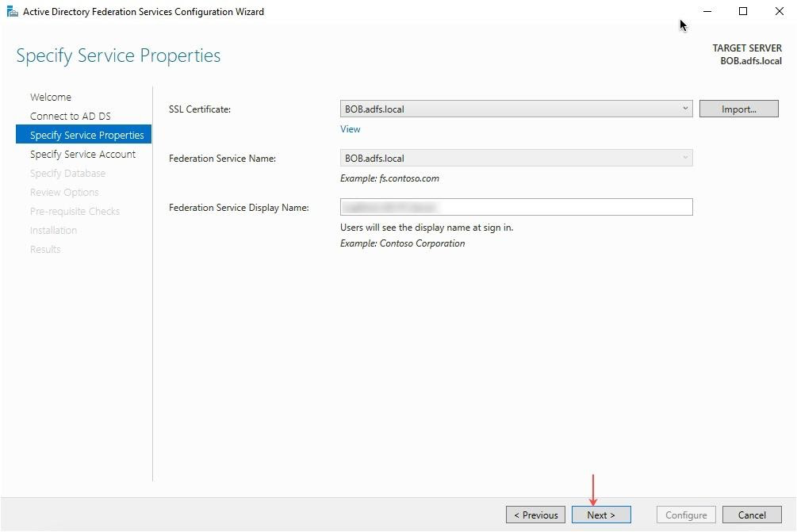Click the Federation Service Name: label

222,159
